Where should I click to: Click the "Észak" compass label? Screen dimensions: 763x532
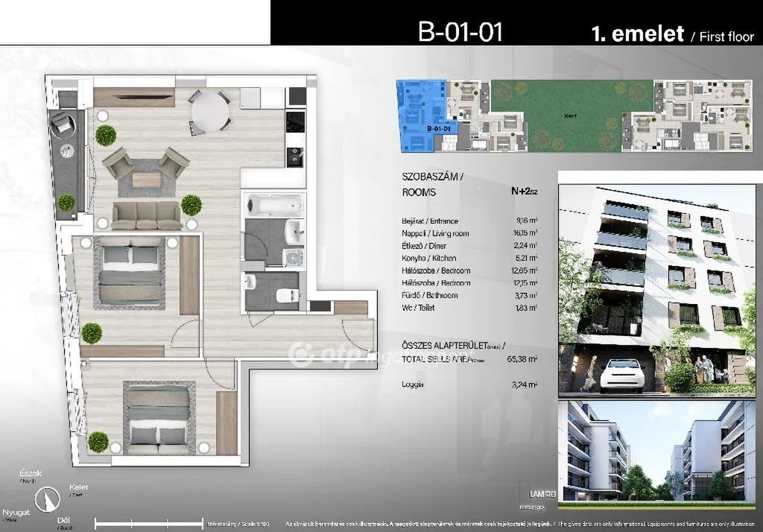click(31, 473)
